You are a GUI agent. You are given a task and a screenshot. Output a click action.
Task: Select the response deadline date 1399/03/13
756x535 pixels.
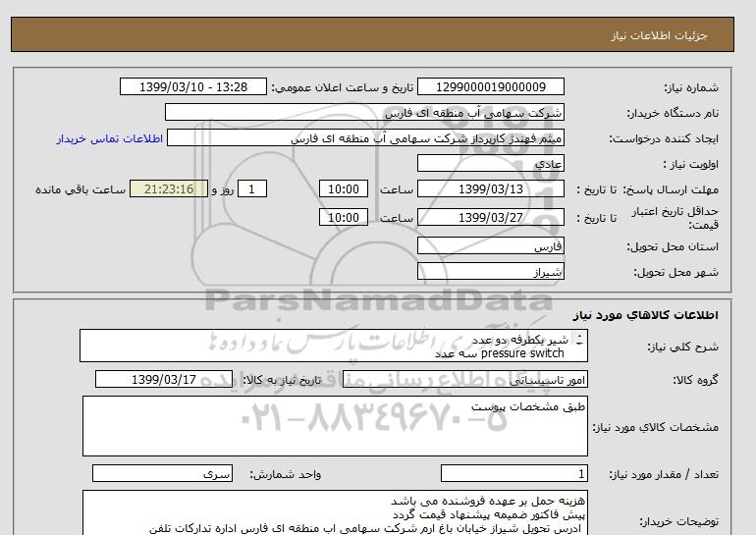[x=490, y=188]
